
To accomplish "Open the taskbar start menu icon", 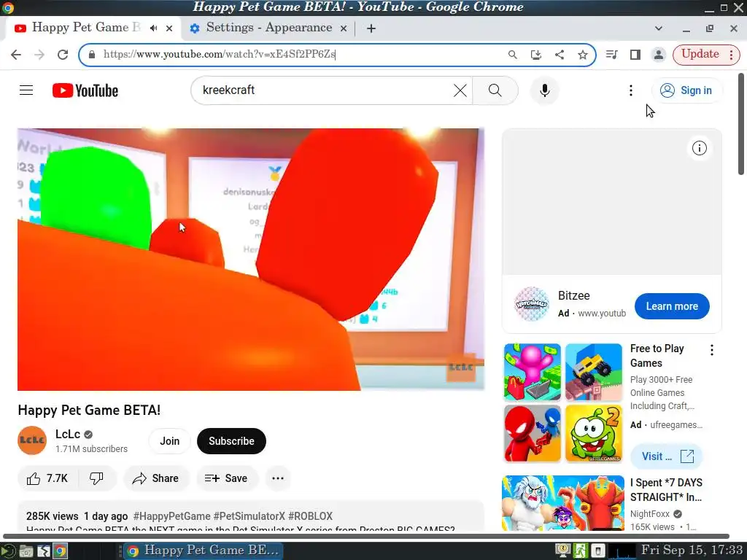I will click(8, 551).
